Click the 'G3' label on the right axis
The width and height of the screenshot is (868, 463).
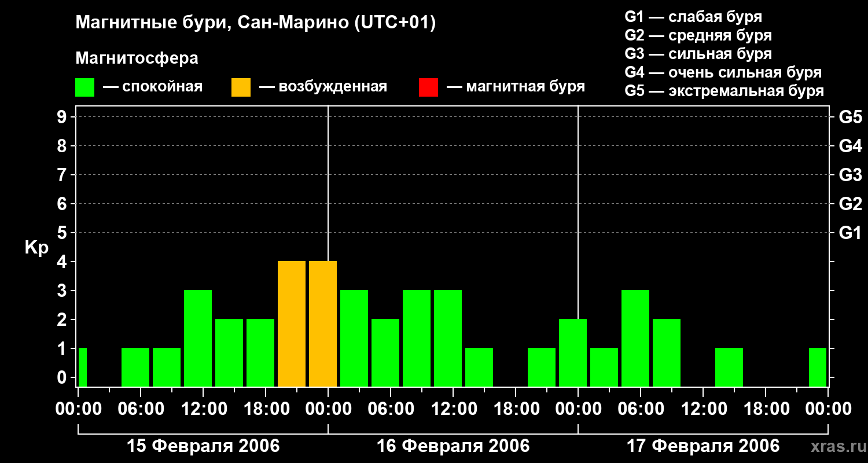(x=850, y=175)
